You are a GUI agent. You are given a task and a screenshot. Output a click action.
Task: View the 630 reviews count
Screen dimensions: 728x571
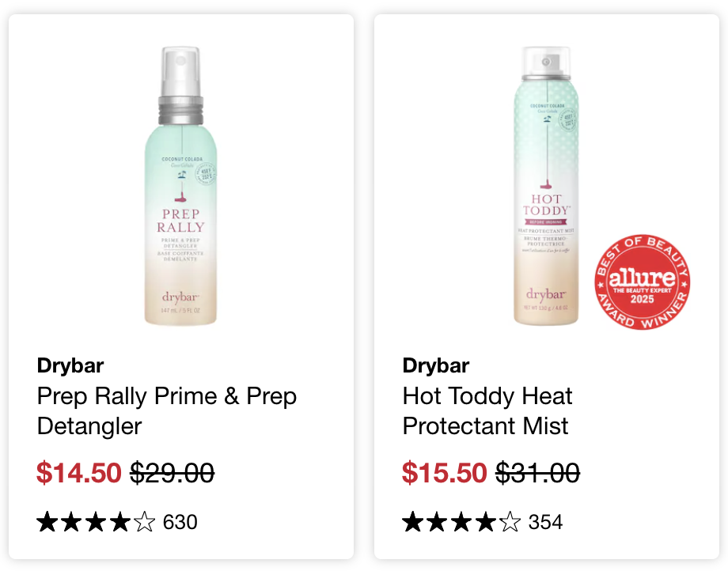180,522
